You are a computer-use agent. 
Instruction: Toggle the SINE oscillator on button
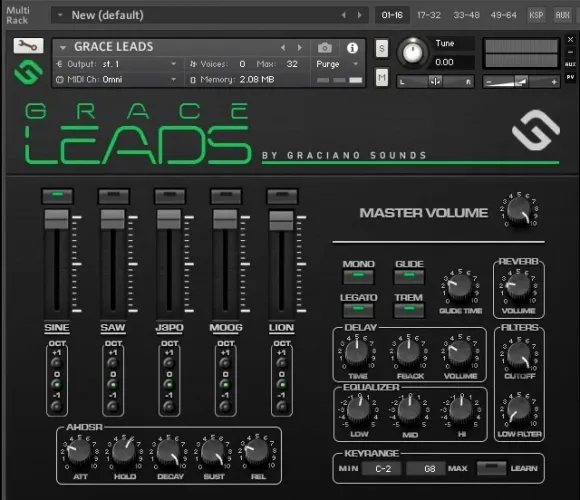[57, 196]
